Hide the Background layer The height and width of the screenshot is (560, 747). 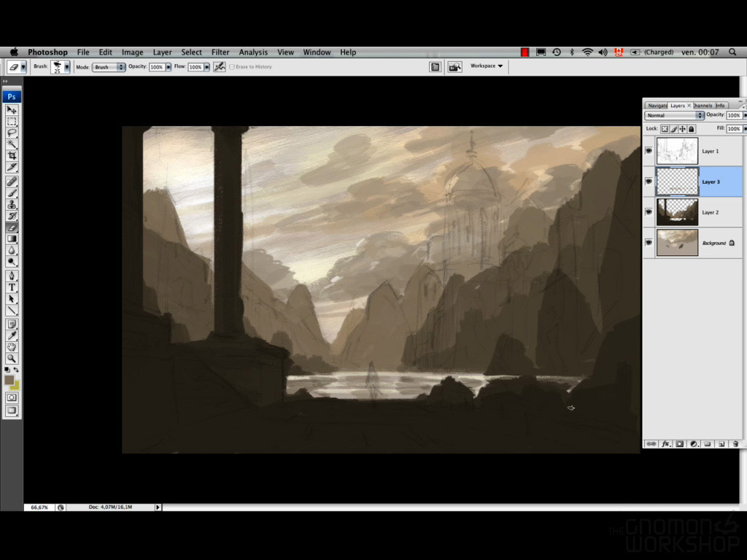pos(649,243)
